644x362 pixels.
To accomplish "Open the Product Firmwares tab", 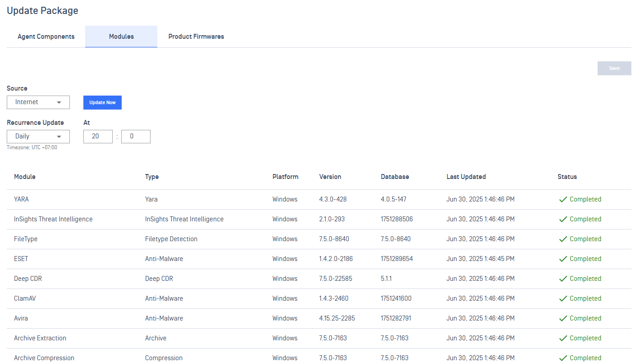I will [196, 37].
